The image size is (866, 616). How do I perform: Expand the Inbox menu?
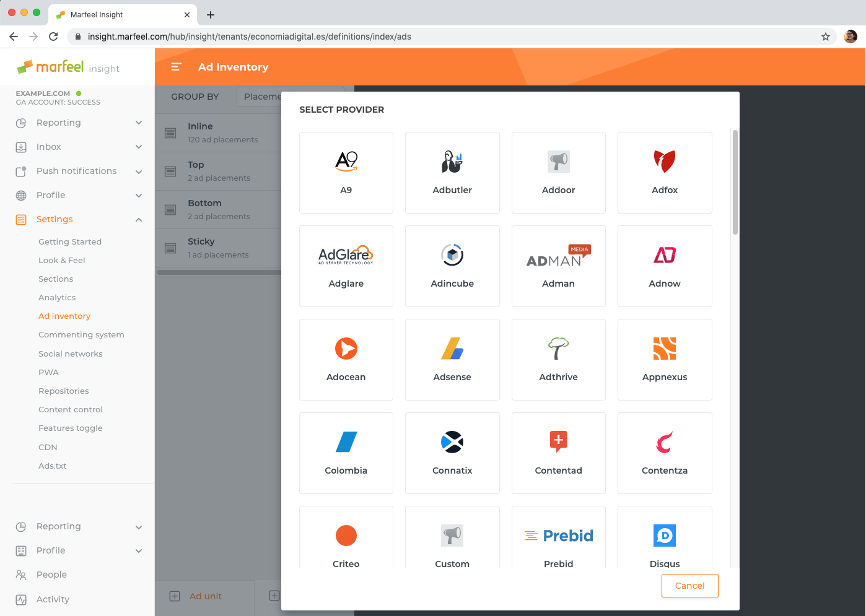(x=79, y=147)
